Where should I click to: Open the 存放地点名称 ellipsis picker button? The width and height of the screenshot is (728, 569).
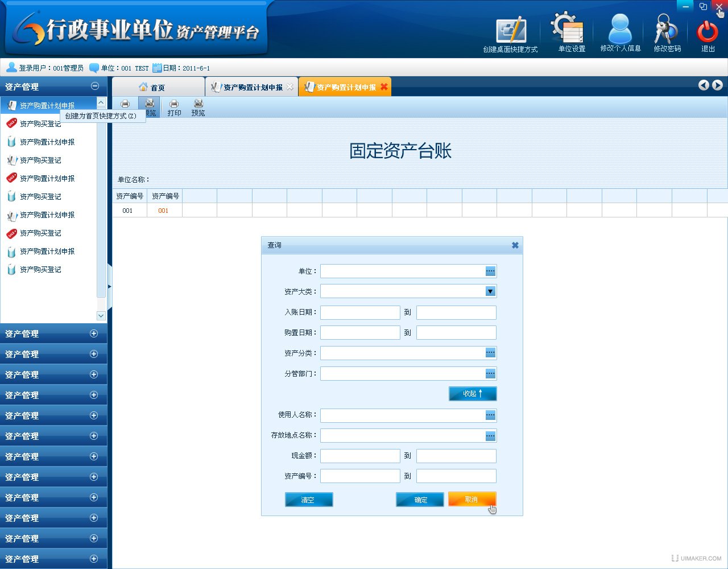coord(490,436)
